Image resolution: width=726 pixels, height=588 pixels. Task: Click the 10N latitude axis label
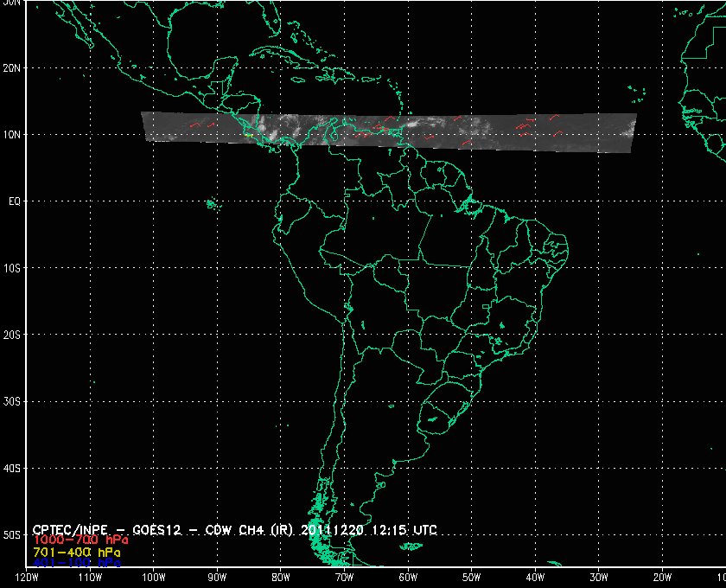pyautogui.click(x=11, y=135)
